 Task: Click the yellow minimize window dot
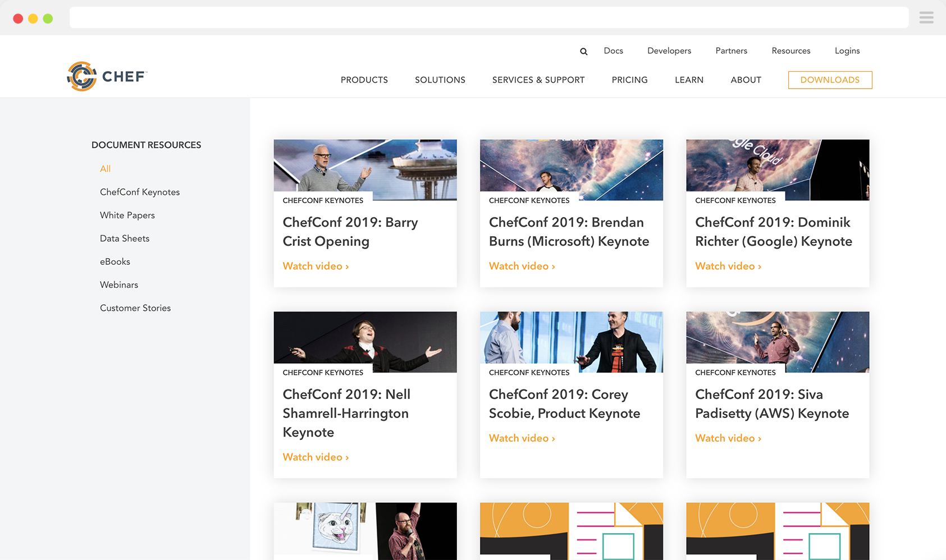click(33, 19)
